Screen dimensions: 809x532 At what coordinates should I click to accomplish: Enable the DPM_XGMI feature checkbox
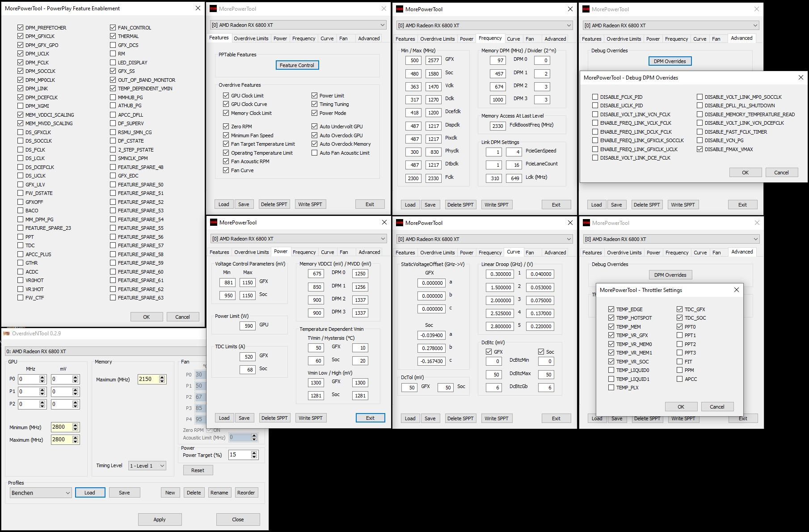pyautogui.click(x=20, y=106)
